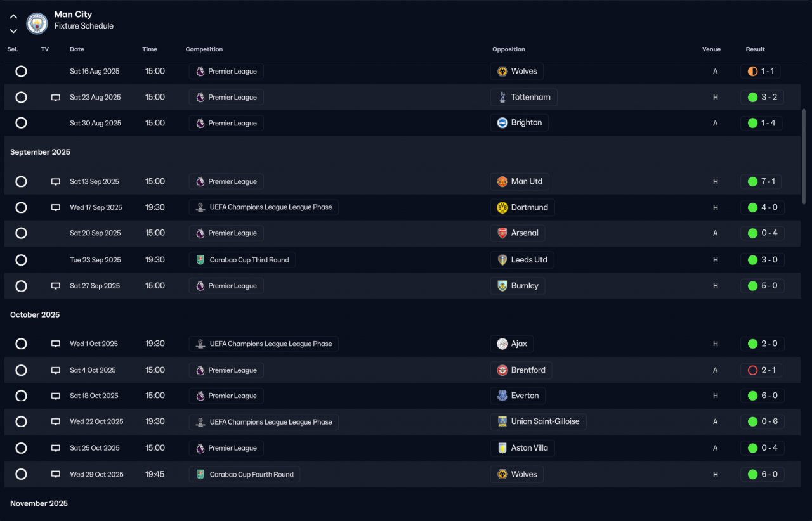Select the 29 Oct Wolves fixture radio button

[x=21, y=474]
